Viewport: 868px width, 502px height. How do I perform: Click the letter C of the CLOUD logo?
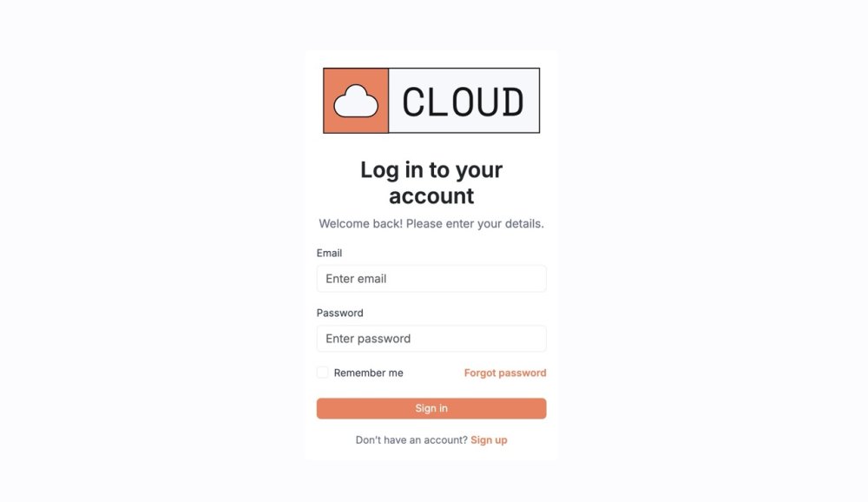pos(412,102)
